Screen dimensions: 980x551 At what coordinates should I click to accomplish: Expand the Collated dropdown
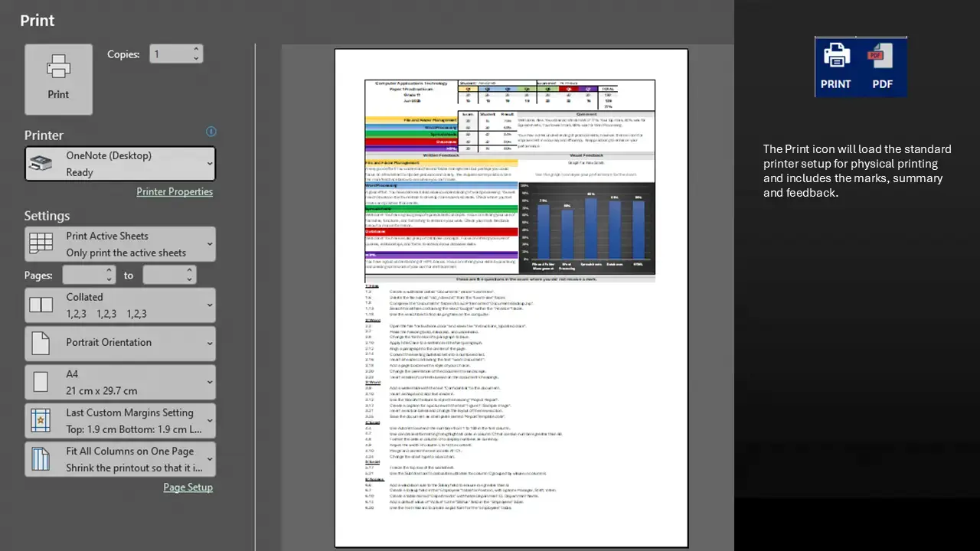[x=120, y=305]
